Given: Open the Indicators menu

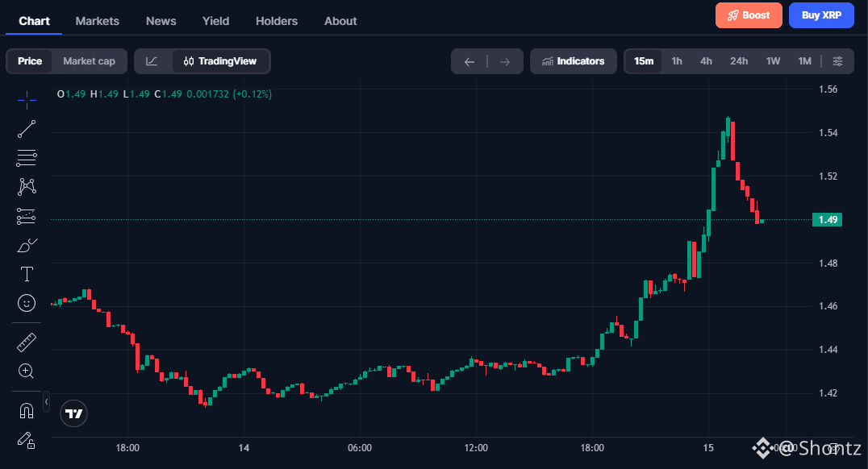Looking at the screenshot, I should click(574, 61).
